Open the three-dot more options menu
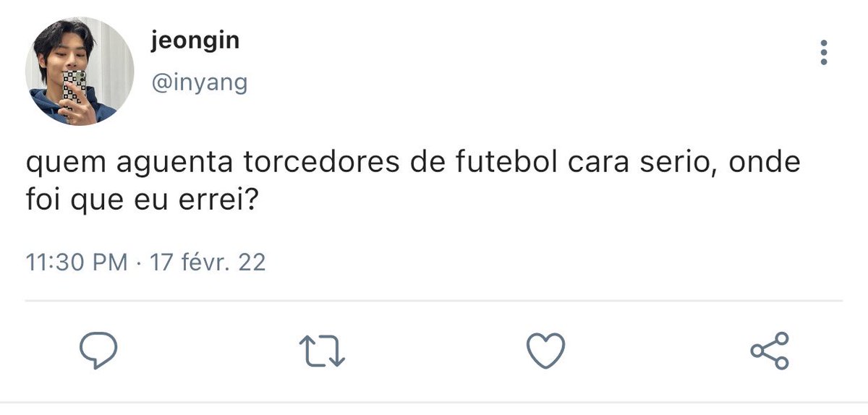 point(823,53)
